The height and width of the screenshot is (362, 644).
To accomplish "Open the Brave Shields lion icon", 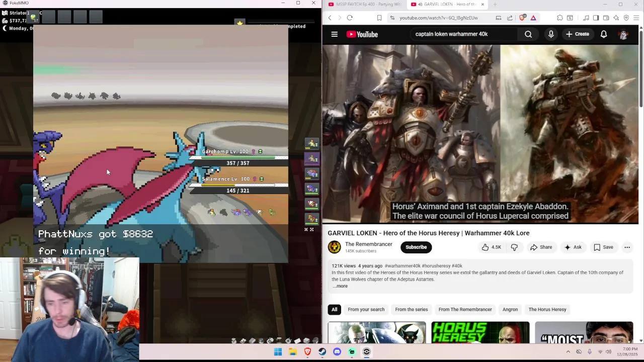I will click(x=523, y=18).
